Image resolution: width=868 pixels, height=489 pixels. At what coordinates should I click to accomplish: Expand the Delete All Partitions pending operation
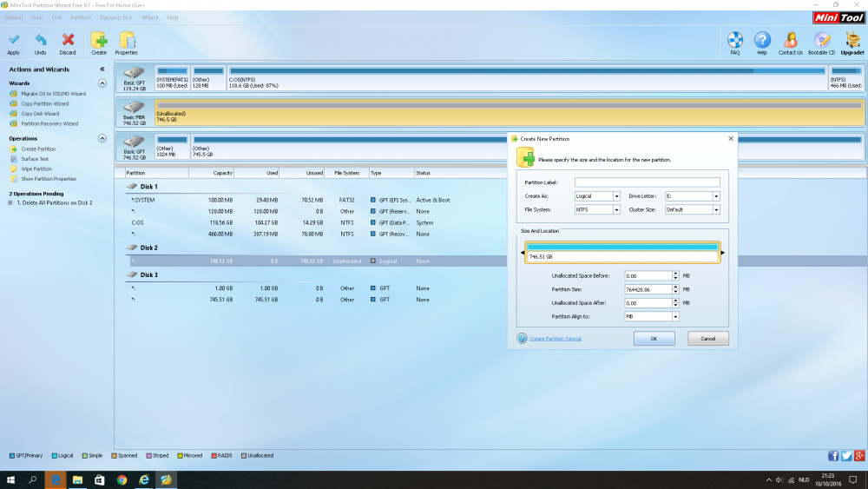tap(10, 203)
